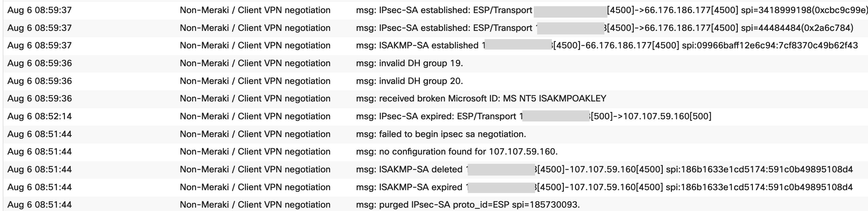868x211 pixels.
Task: Click the Aug 6 08:52:14 timestamp
Action: (x=40, y=117)
